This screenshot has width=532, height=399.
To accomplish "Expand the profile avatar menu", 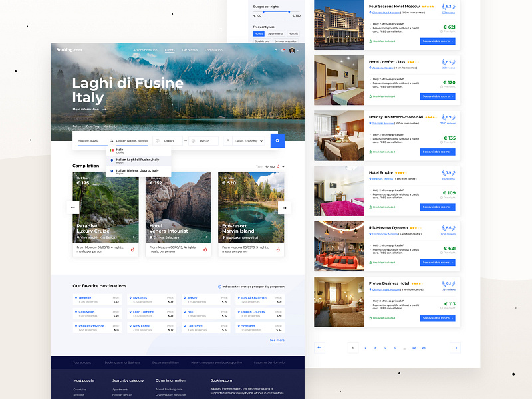I will pyautogui.click(x=292, y=51).
